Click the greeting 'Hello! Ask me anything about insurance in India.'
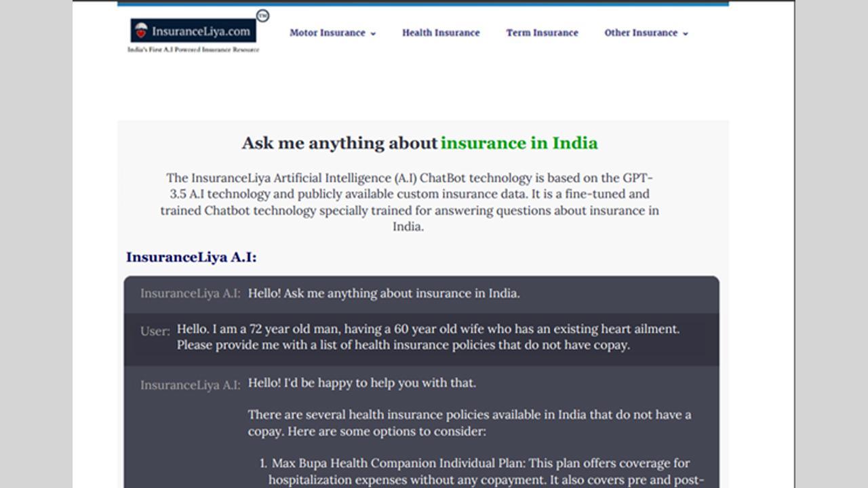The width and height of the screenshot is (868, 488). click(x=384, y=293)
